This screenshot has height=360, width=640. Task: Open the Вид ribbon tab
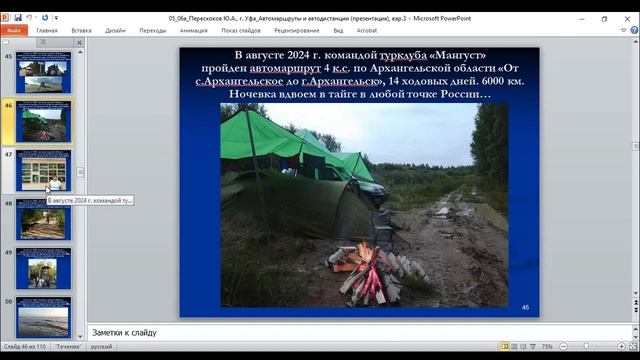[x=338, y=31]
